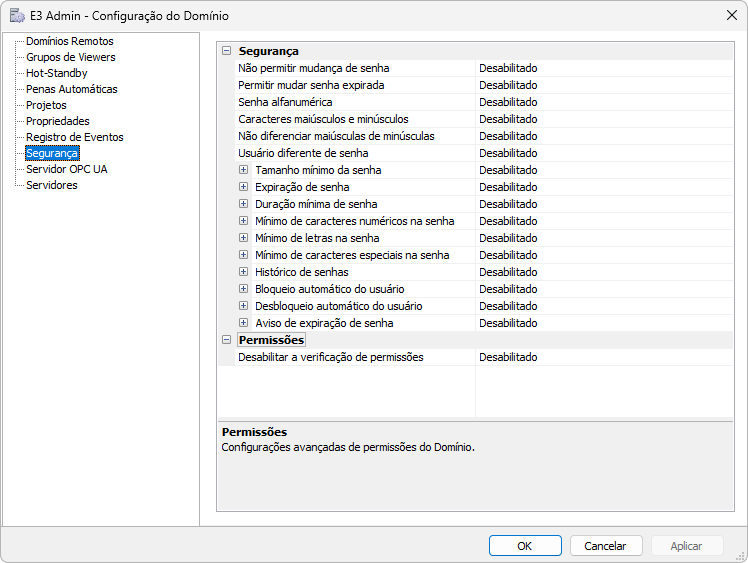The height and width of the screenshot is (563, 748).
Task: Open Servidor OPC UA settings
Action: pyautogui.click(x=66, y=169)
